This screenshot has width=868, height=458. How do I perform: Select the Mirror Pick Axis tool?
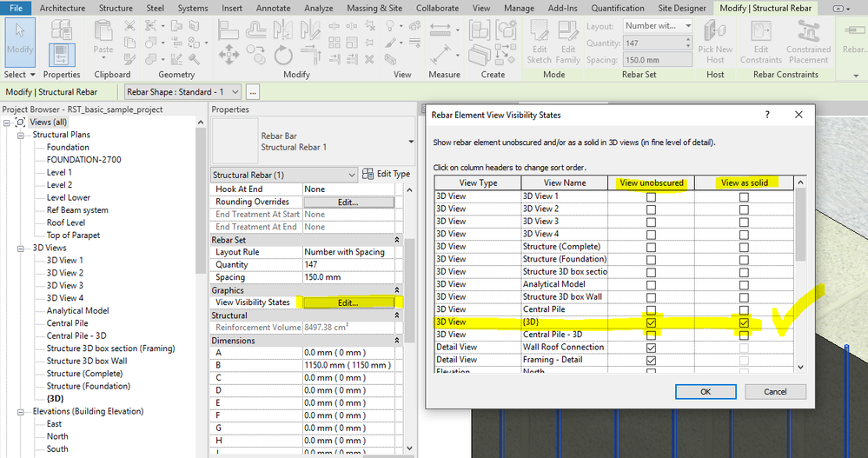(x=283, y=30)
